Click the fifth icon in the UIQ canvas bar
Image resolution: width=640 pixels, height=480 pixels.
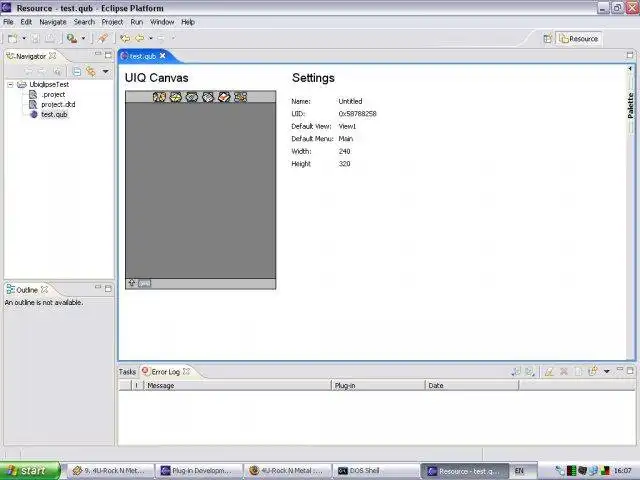(224, 97)
